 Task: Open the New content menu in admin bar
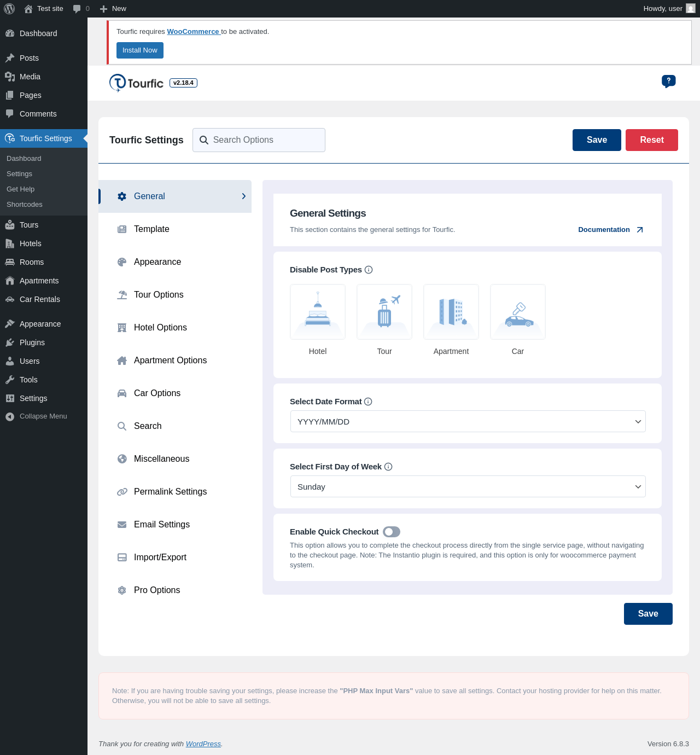tap(113, 9)
